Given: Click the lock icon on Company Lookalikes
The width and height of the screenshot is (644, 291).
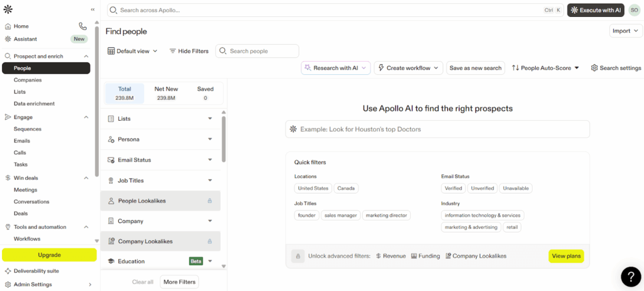Looking at the screenshot, I should 209,241.
